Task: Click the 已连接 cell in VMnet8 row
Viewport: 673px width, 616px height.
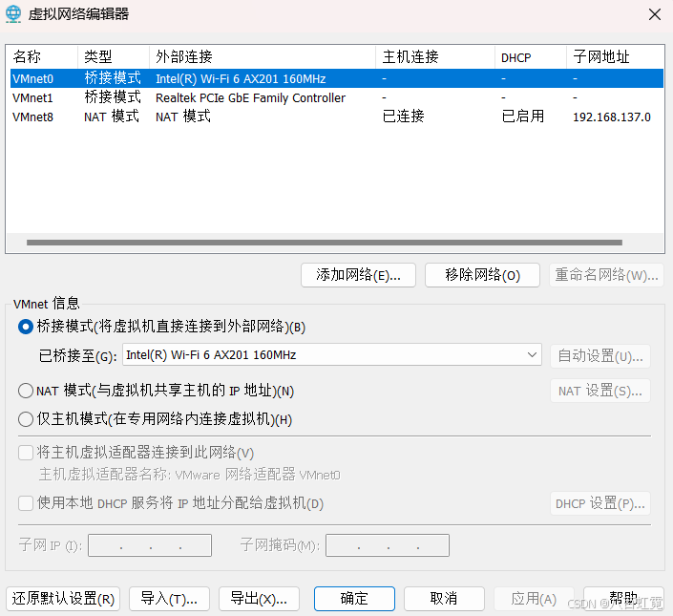Action: [403, 117]
